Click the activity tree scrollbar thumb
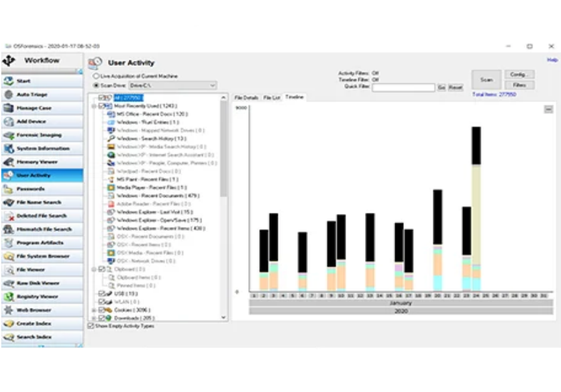The width and height of the screenshot is (561, 392). click(223, 148)
